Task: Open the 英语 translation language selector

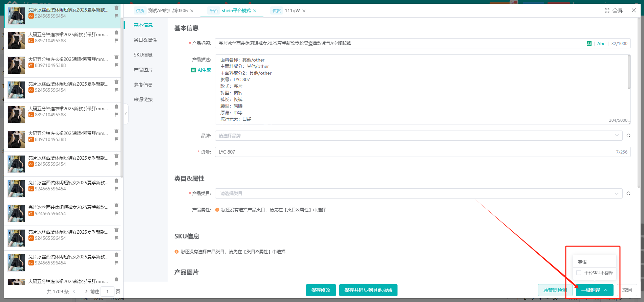Action: (595, 262)
